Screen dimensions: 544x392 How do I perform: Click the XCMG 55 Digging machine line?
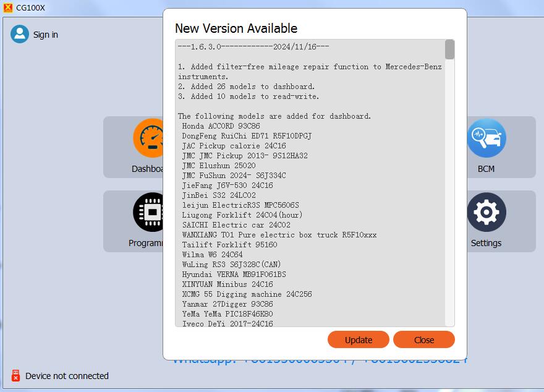pyautogui.click(x=247, y=294)
